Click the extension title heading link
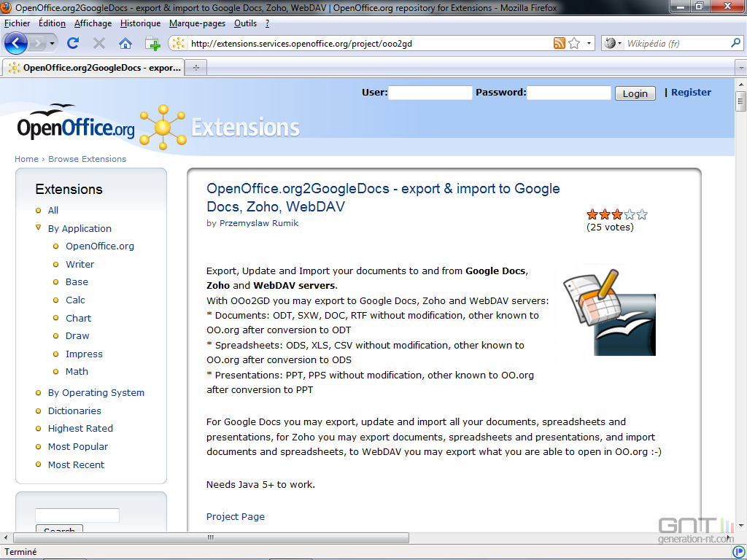The height and width of the screenshot is (560, 747). [x=383, y=198]
